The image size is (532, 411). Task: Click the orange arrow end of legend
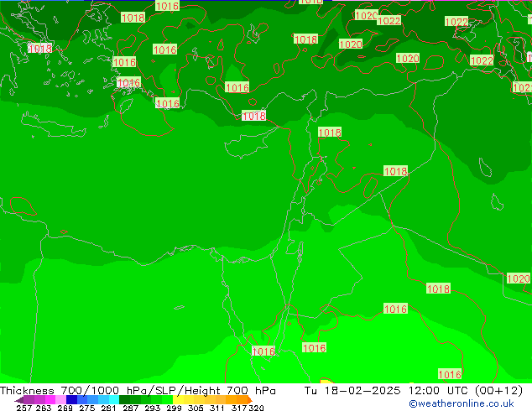point(250,399)
